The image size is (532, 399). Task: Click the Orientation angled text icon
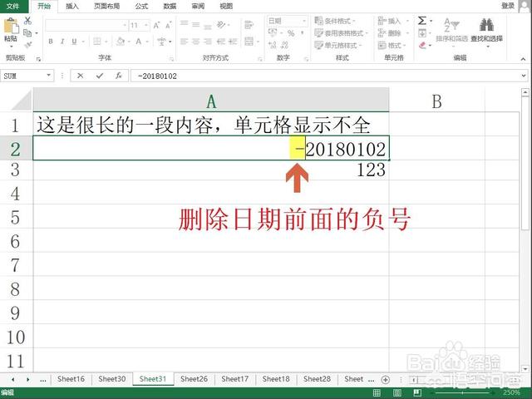[221, 24]
